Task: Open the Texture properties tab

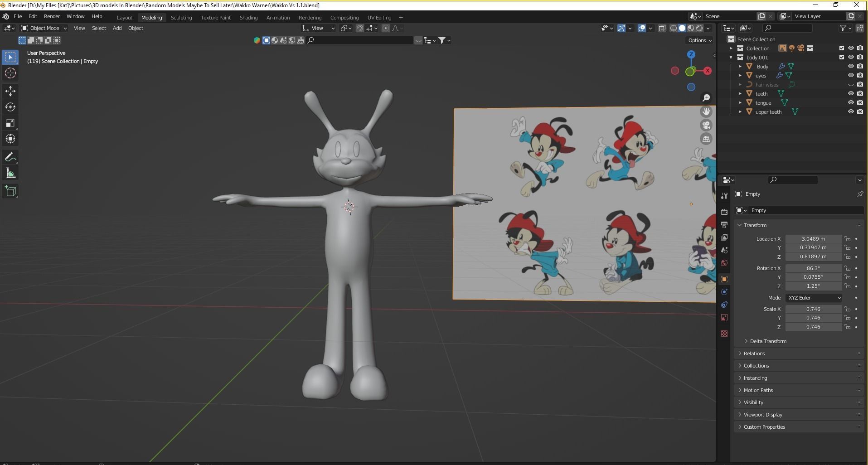Action: [724, 334]
